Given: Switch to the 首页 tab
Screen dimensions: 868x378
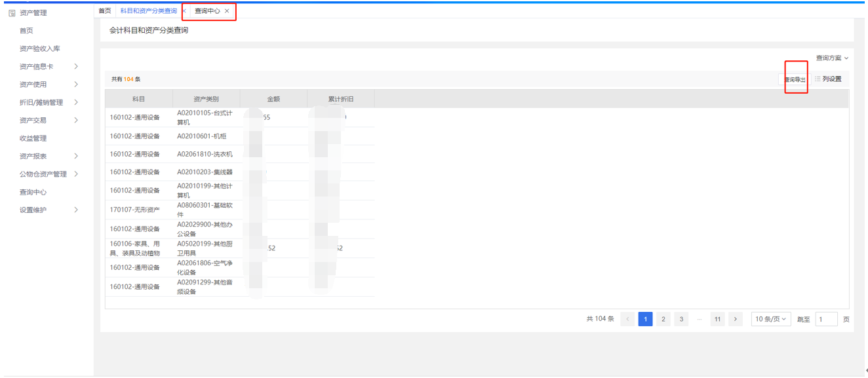Looking at the screenshot, I should pos(105,11).
